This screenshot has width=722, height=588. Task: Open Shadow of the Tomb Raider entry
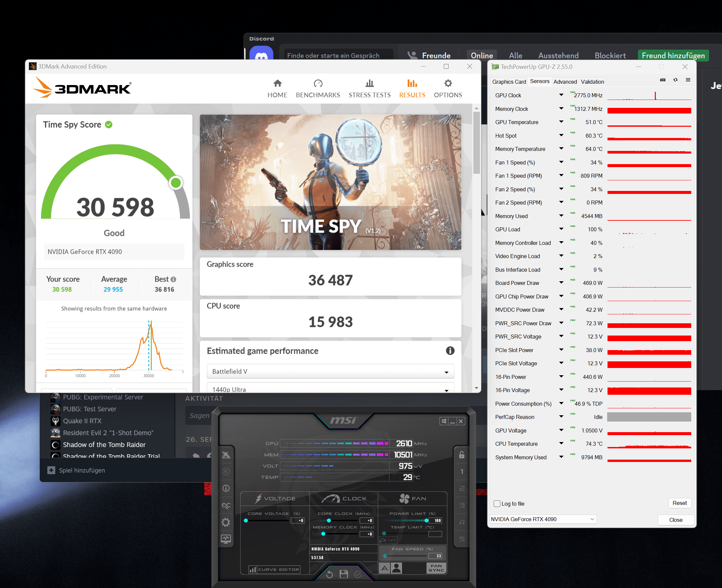tap(104, 445)
